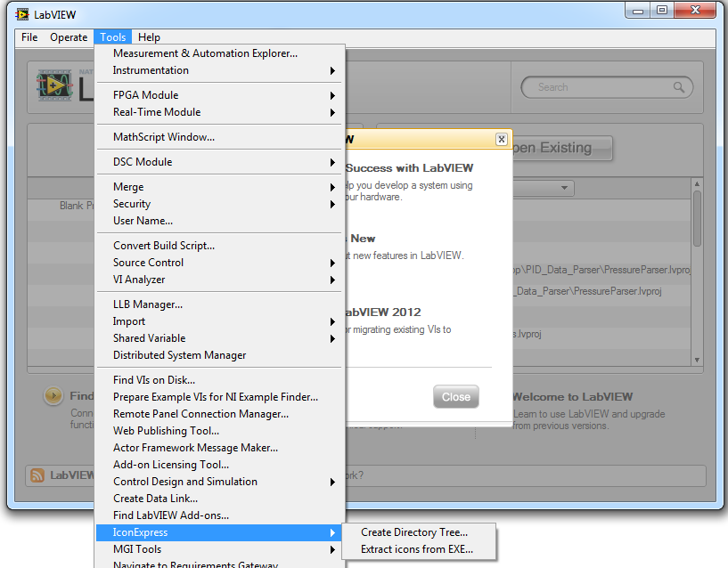This screenshot has height=568, width=728.
Task: Click the Tools menu header
Action: click(113, 37)
